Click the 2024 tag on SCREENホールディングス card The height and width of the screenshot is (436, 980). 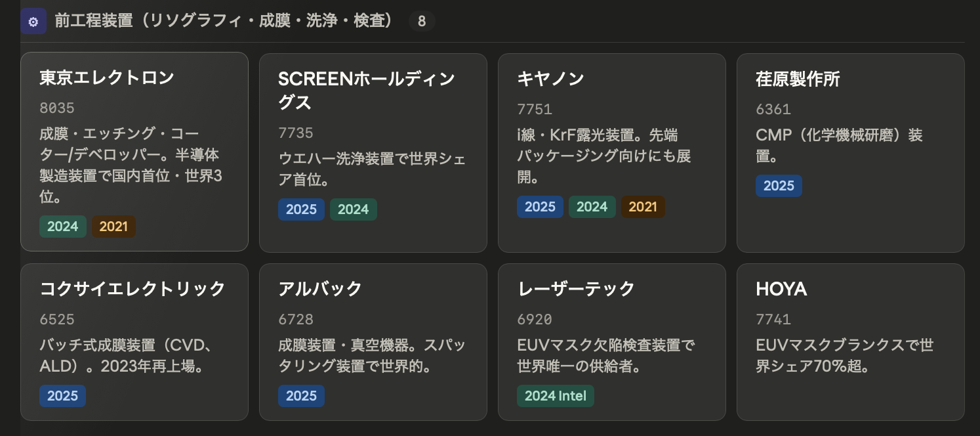point(354,209)
